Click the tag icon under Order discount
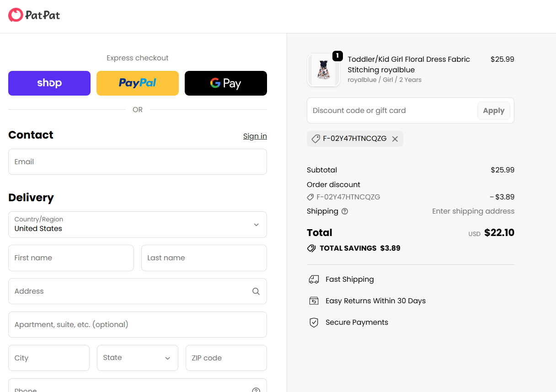Image resolution: width=556 pixels, height=392 pixels. tap(310, 197)
